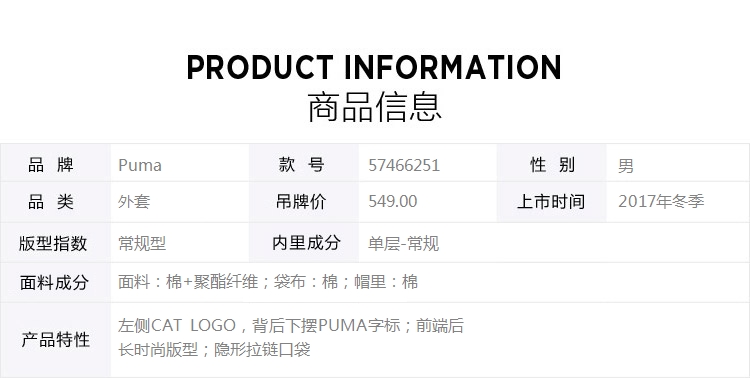Click the 面料成分 fabric description text
Screen dimensions: 750x378
(x=268, y=282)
